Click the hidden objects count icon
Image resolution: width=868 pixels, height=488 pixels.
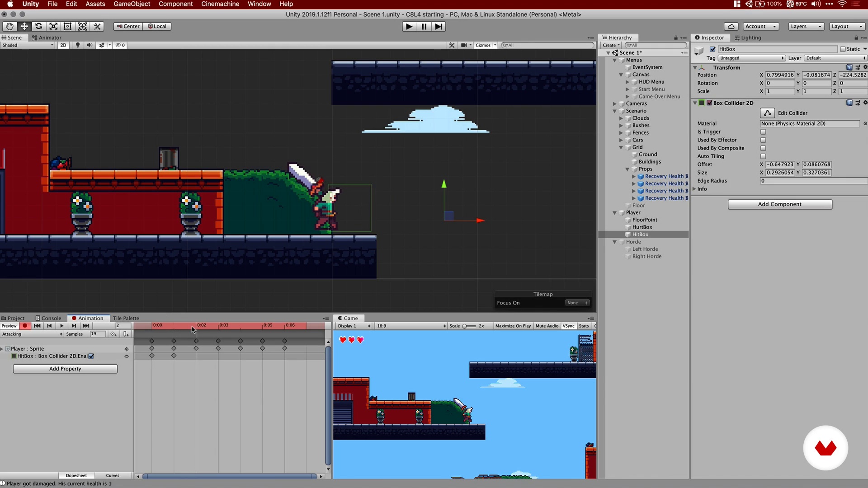(120, 45)
